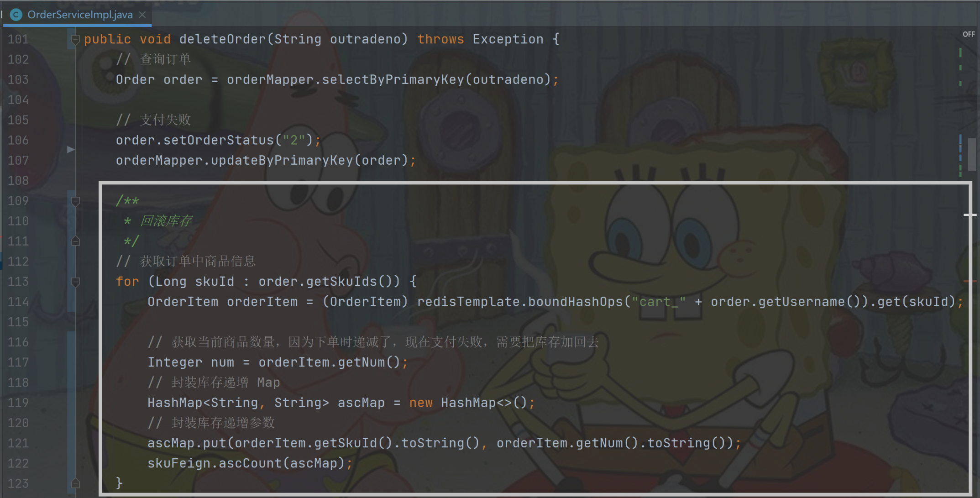The height and width of the screenshot is (498, 980).
Task: Toggle the OFF inspection indicator
Action: pos(969,34)
